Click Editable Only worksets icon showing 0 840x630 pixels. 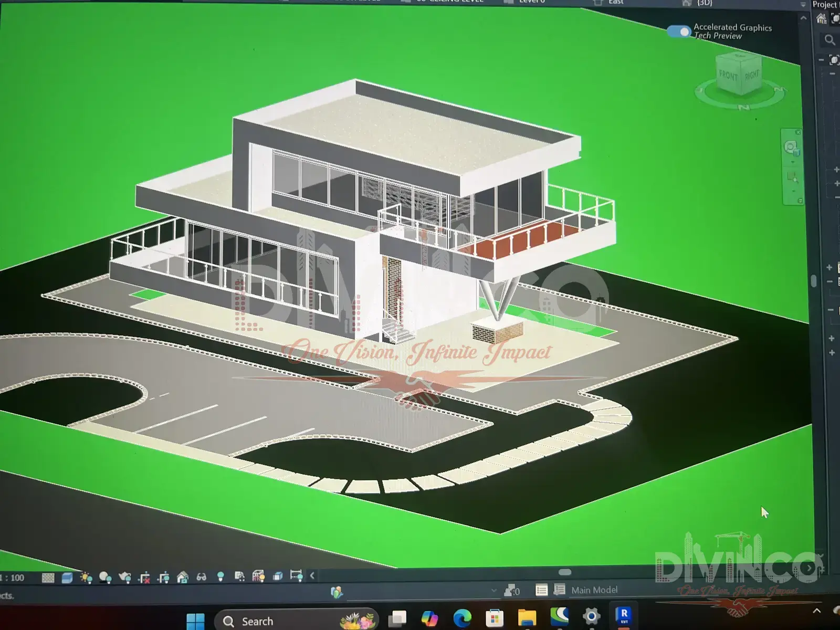pyautogui.click(x=512, y=591)
